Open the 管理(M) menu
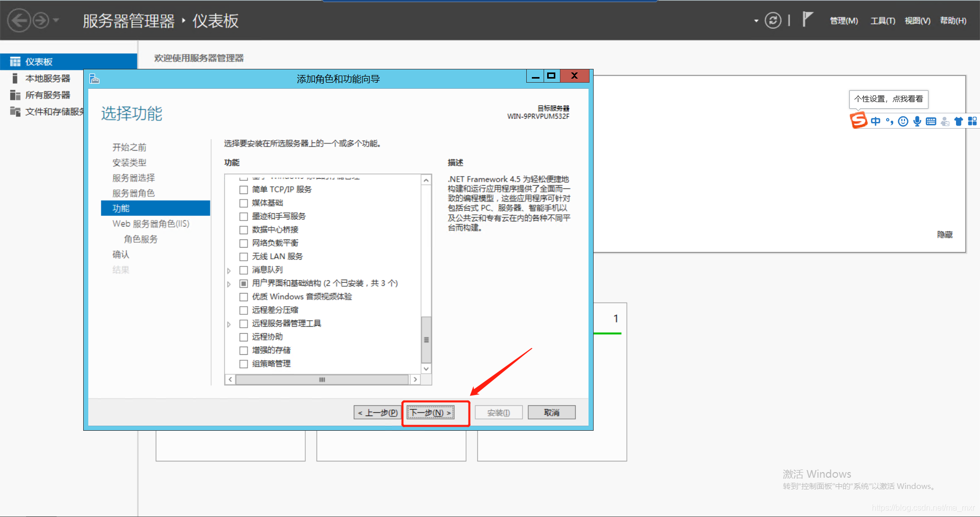The image size is (980, 517). click(843, 20)
